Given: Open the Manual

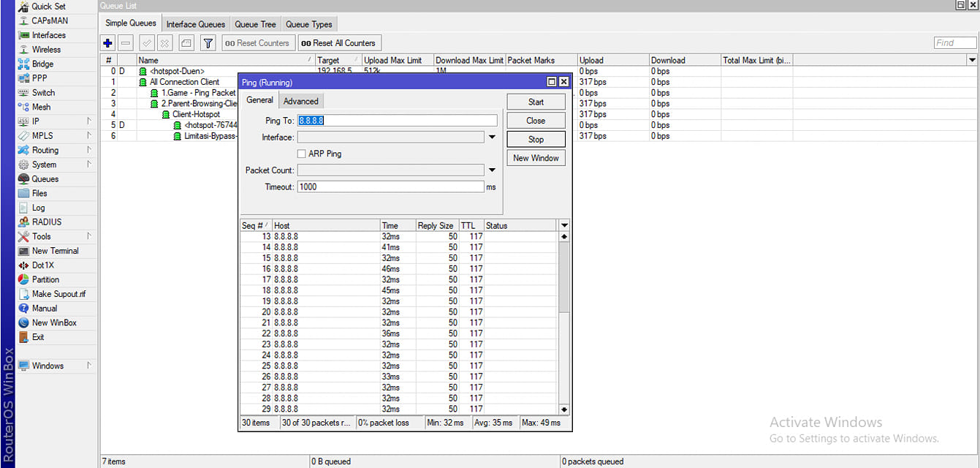Looking at the screenshot, I should pos(45,309).
